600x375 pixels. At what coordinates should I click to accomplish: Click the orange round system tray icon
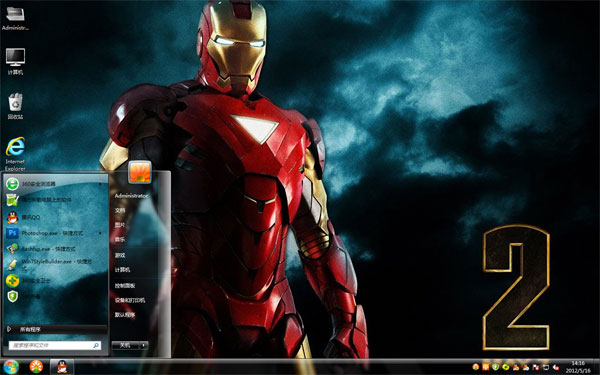tap(476, 367)
